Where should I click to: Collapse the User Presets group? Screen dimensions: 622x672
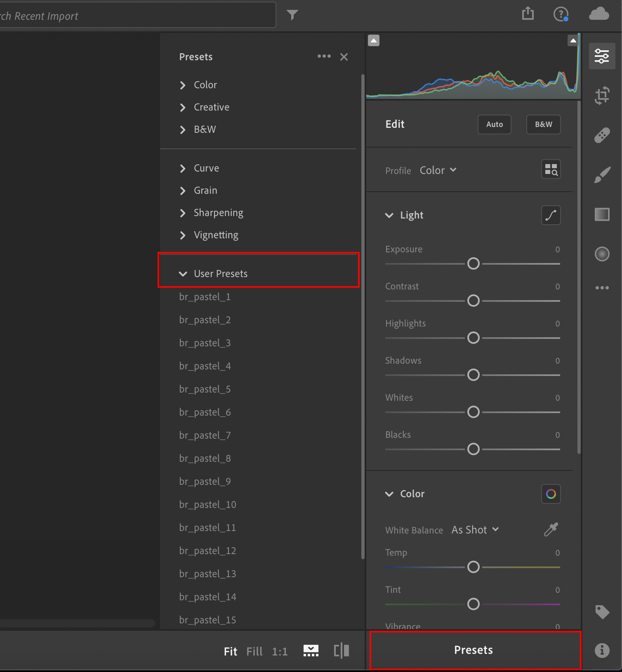click(183, 274)
